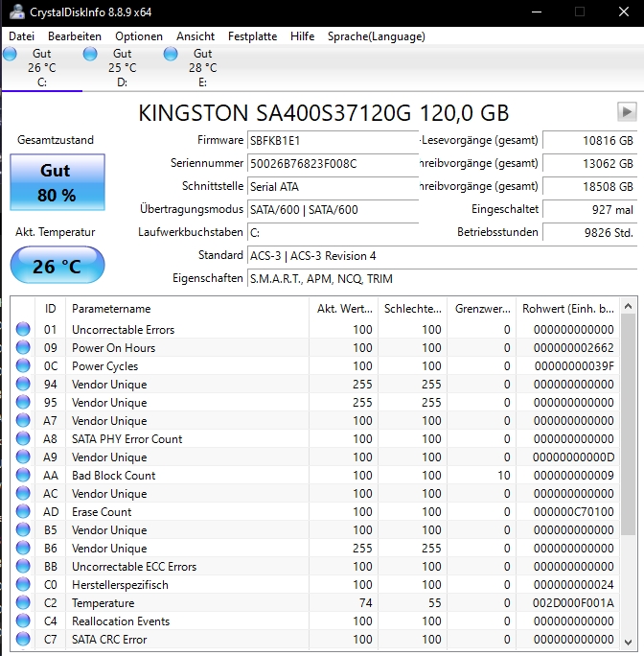Screen dimensions: 644x656
Task: Click the Eigenschaften field S.M.A.R.T., APM, NCQ, TRIM
Action: (x=443, y=279)
